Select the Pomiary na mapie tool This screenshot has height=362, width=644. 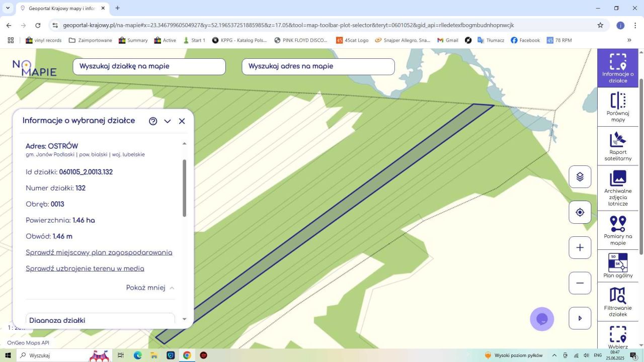click(618, 230)
